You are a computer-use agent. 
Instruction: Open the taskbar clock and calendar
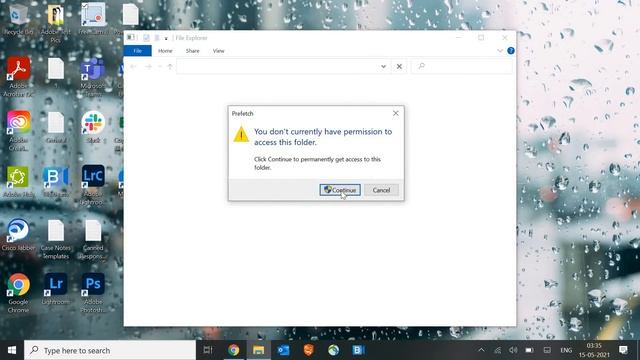[594, 350]
